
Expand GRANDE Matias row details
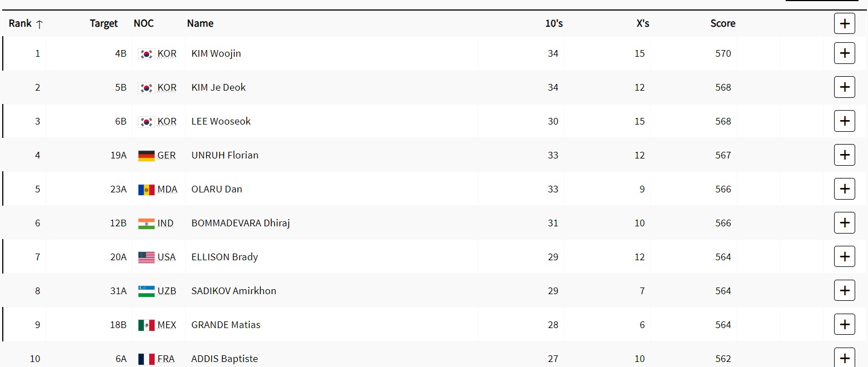(844, 325)
